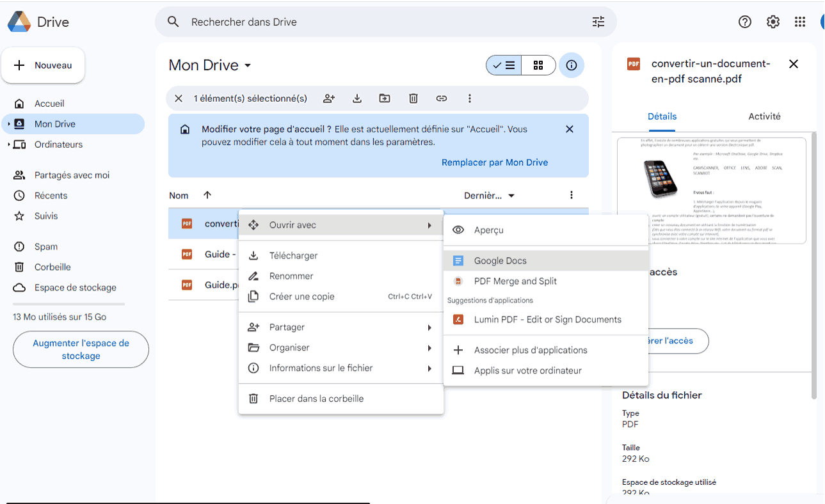Screen dimensions: 825x504
Task: Open the Settings gear icon
Action: tap(773, 22)
